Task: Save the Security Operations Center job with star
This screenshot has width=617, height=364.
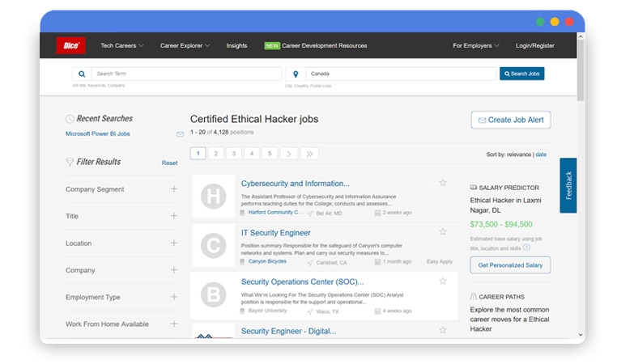Action: (443, 281)
